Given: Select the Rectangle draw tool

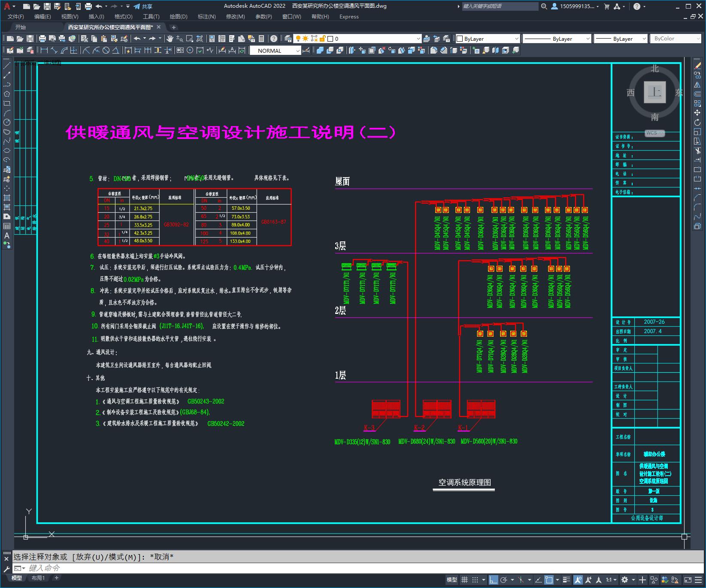Looking at the screenshot, I should [x=7, y=103].
